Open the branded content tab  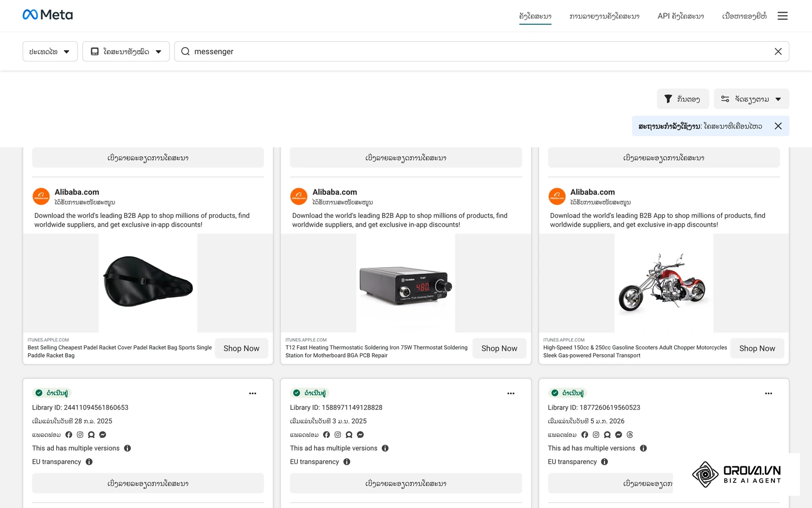pos(744,16)
